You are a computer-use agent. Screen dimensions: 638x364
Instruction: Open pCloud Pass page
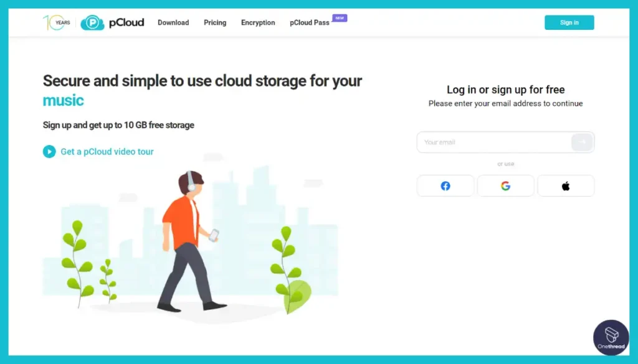[x=309, y=23]
